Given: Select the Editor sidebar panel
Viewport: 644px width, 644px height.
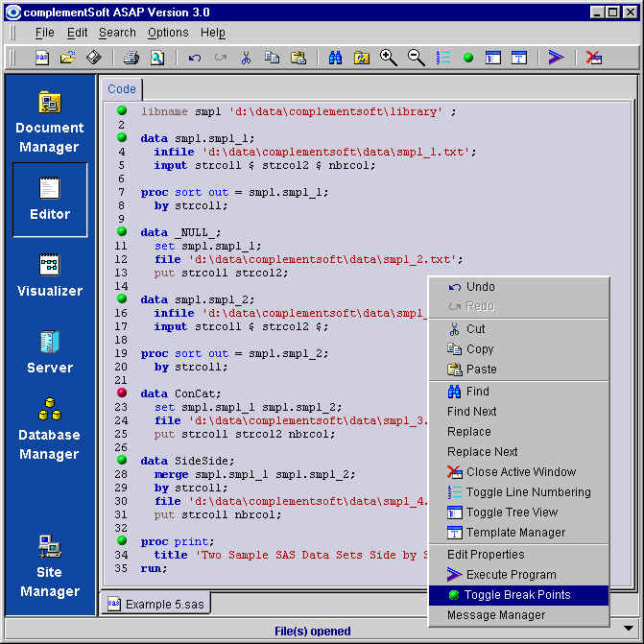Looking at the screenshot, I should pos(50,200).
